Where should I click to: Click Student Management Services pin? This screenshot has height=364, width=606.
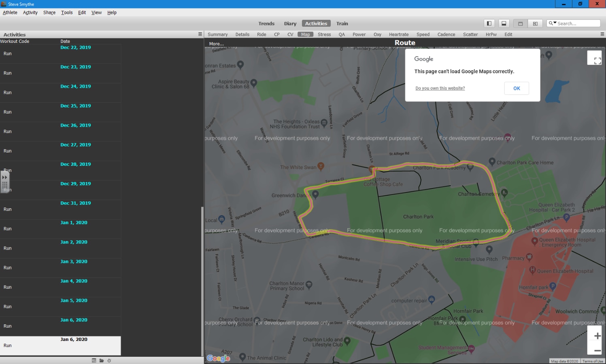click(471, 348)
